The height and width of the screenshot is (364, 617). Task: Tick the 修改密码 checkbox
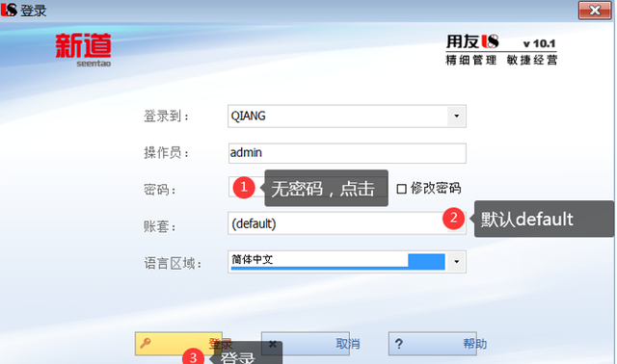(x=401, y=189)
